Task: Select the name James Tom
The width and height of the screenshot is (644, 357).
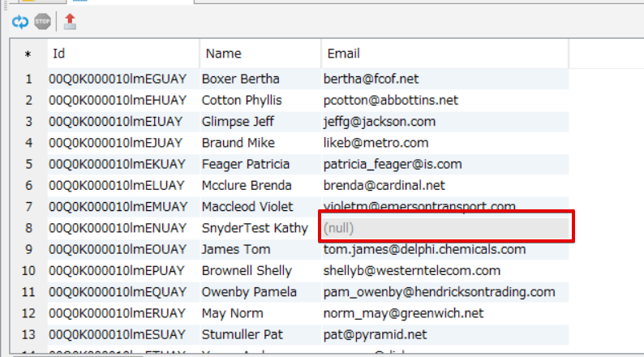Action: pyautogui.click(x=236, y=249)
